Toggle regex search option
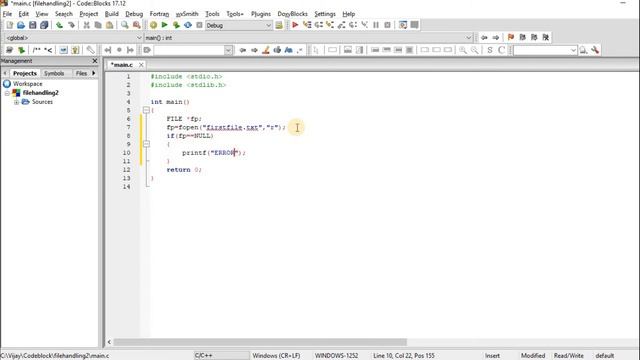Viewport: 640px width, 360px height. (300, 50)
